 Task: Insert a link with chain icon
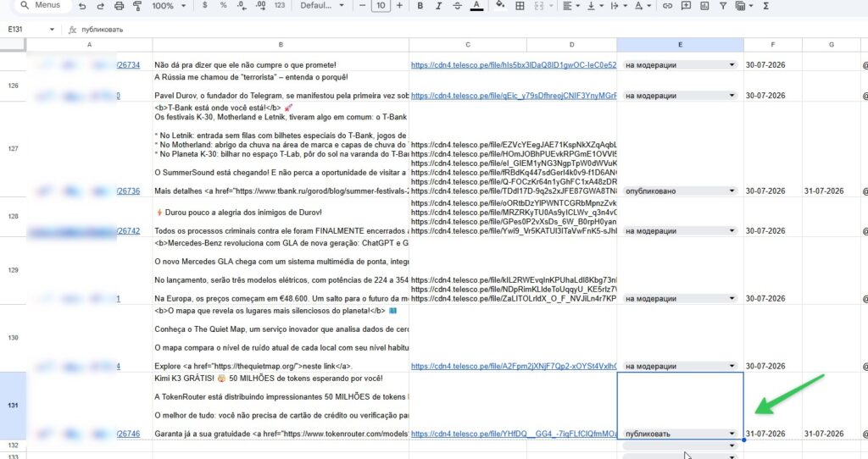(x=668, y=6)
